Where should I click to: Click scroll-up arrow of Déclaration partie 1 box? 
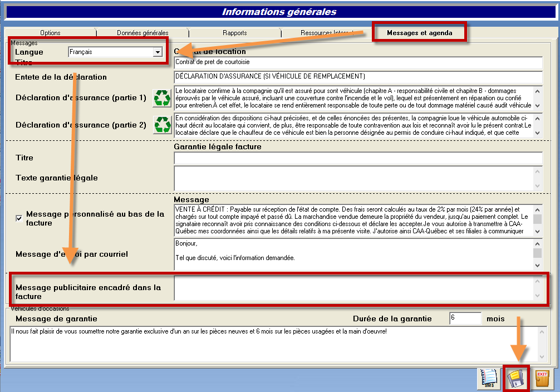(x=538, y=91)
